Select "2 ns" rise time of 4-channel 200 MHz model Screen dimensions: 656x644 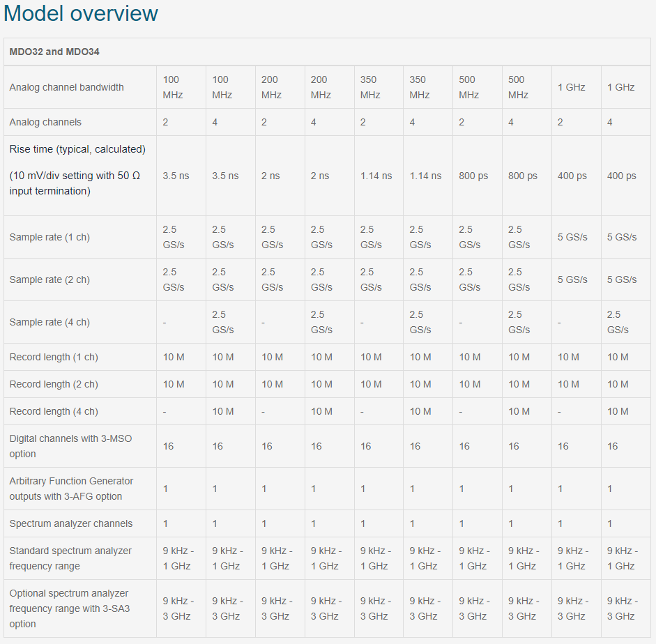click(319, 176)
